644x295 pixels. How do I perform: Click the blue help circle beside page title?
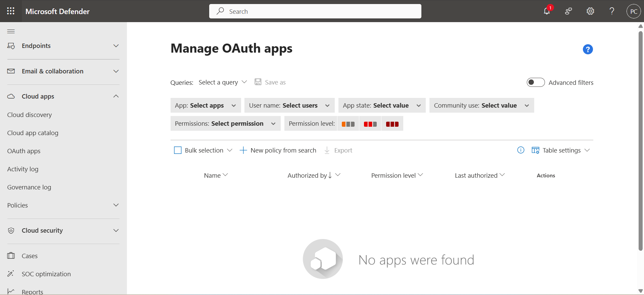(588, 49)
